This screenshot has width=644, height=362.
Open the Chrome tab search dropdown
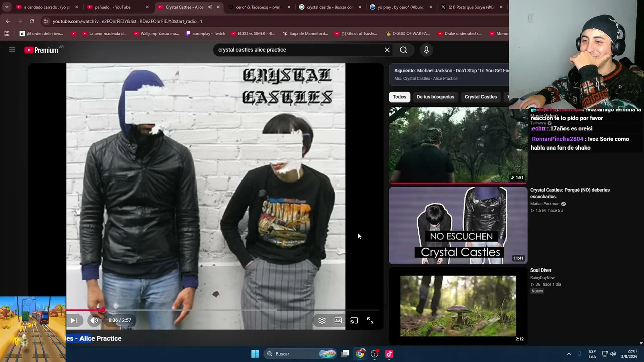coord(7,7)
